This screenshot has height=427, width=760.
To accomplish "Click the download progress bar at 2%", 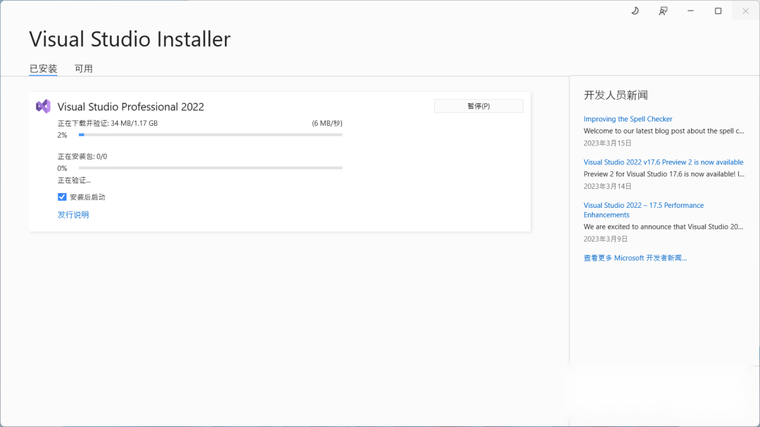I will pos(210,135).
